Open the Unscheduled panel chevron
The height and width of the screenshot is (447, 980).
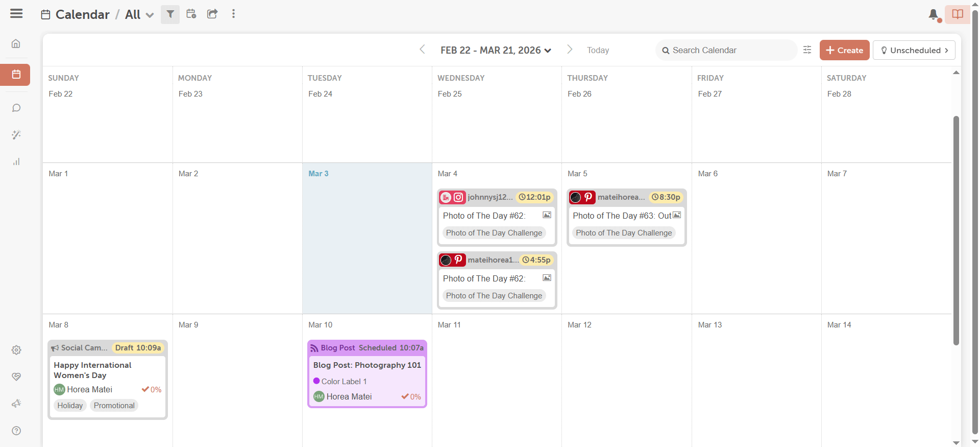[x=947, y=50]
